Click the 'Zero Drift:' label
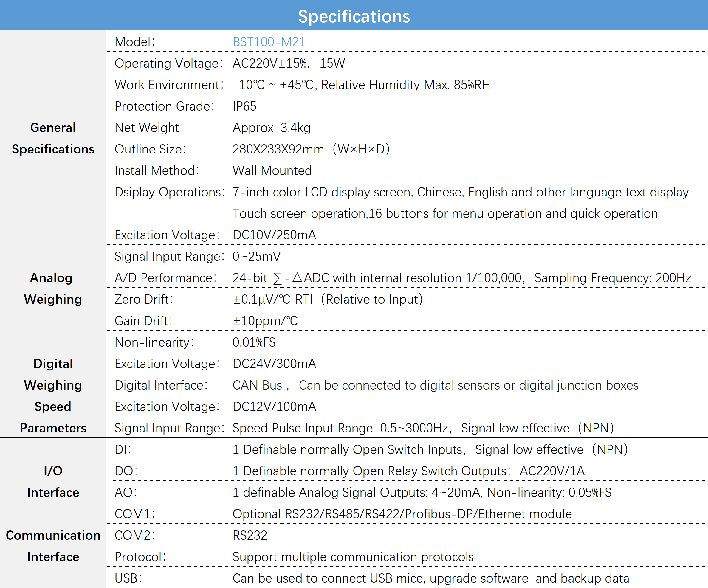The width and height of the screenshot is (708, 588). click(144, 299)
